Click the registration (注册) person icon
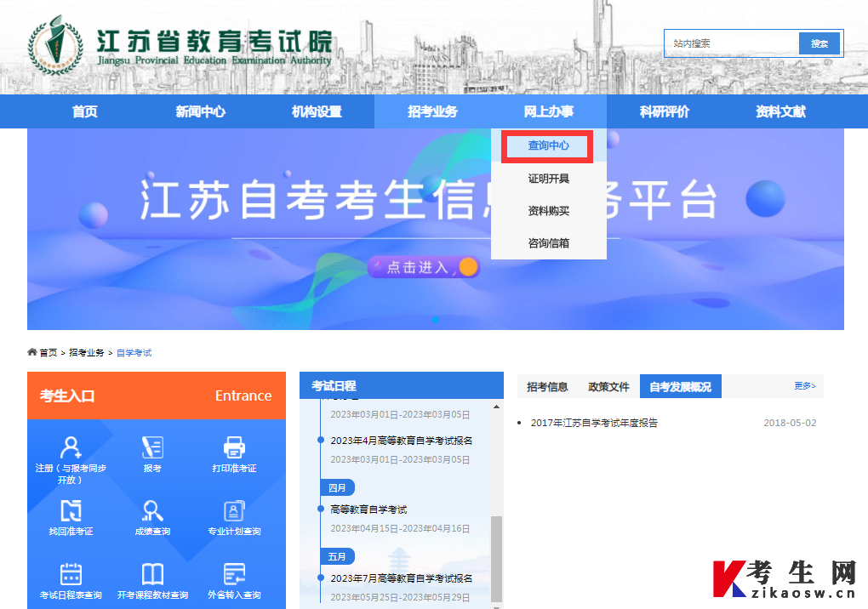This screenshot has height=609, width=868. [71, 447]
